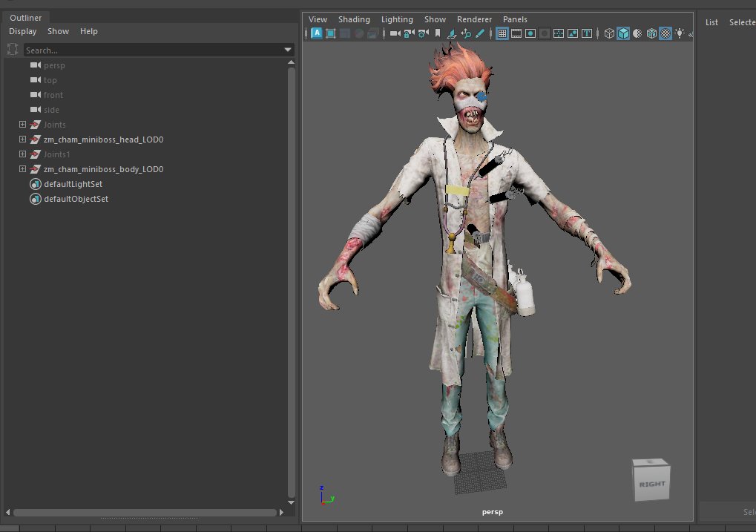Open the Renderer menu
Screen dimensions: 756x532
474,19
